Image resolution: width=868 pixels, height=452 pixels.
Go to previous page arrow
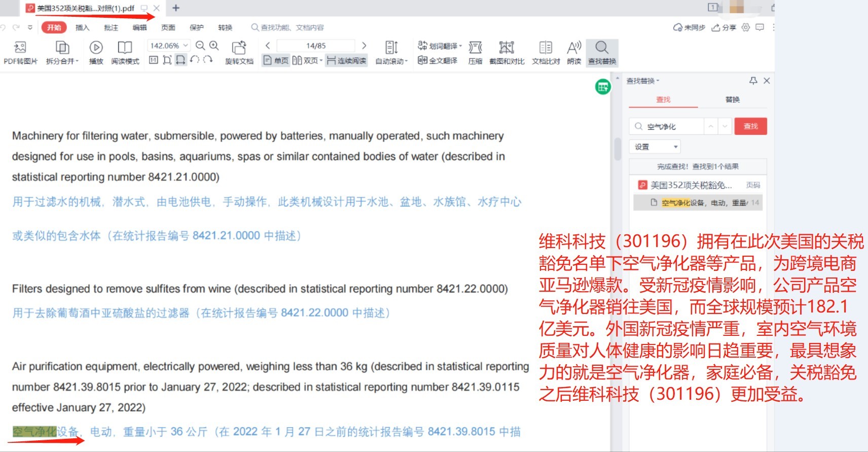click(x=268, y=46)
